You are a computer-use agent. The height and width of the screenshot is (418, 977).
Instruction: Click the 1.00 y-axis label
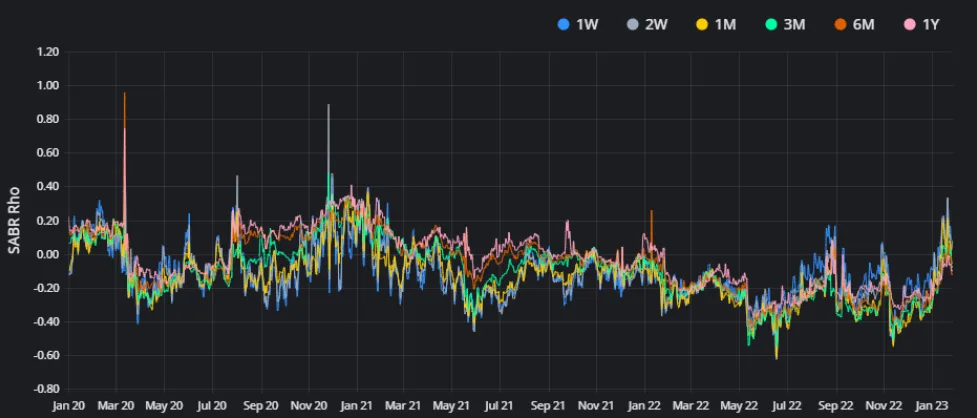point(49,85)
